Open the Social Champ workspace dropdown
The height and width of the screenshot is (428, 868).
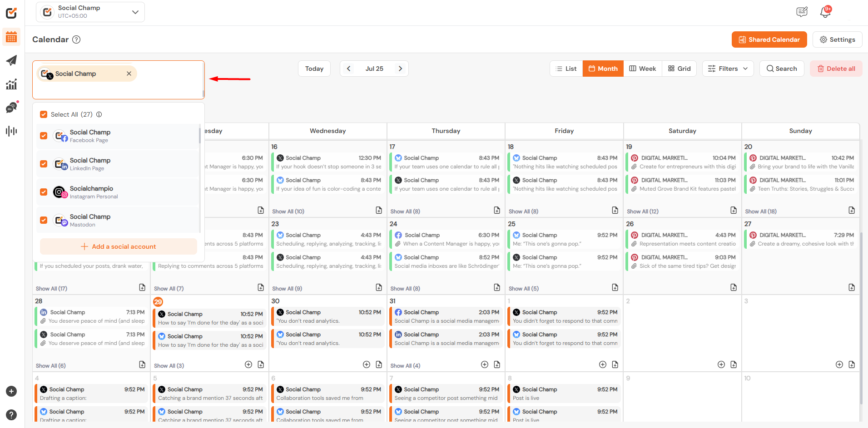pos(90,12)
